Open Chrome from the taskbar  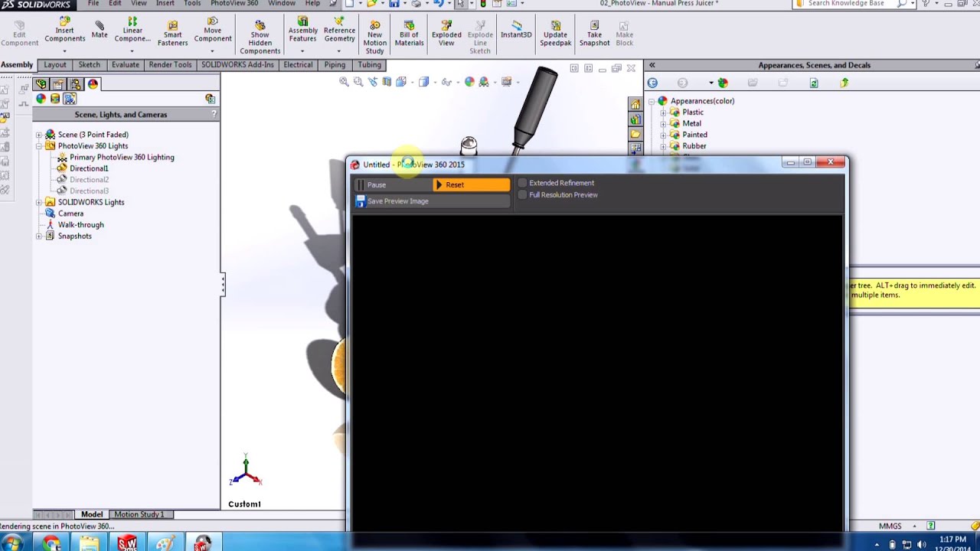[51, 543]
